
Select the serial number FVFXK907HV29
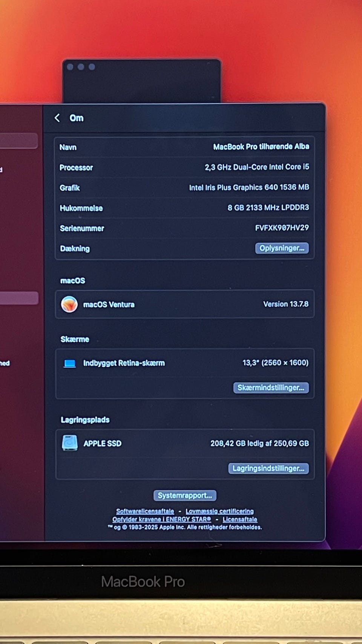pyautogui.click(x=282, y=228)
